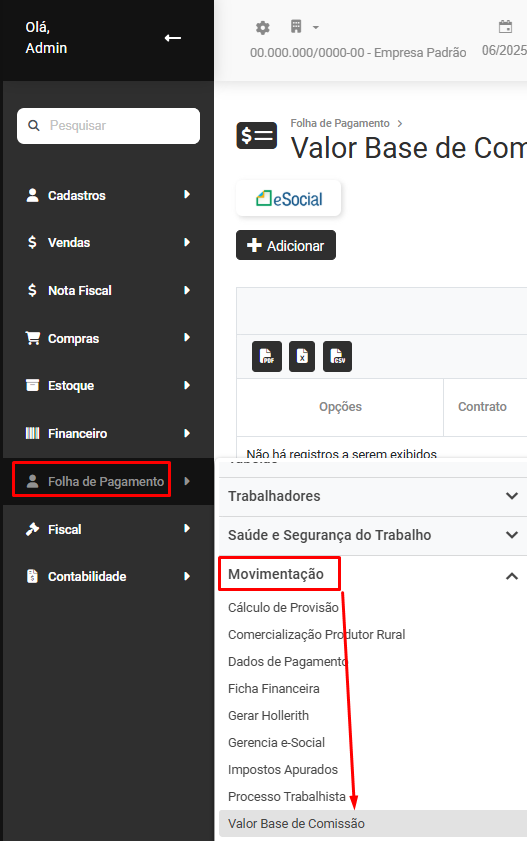Open the settings gear icon
This screenshot has height=841, width=527.
[262, 27]
